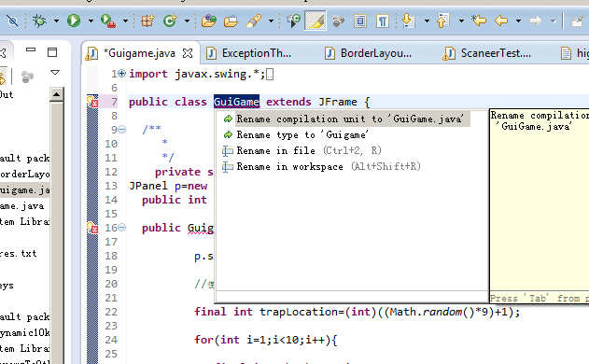Image resolution: width=589 pixels, height=364 pixels.
Task: Click the Run External Tools icon
Action: pos(108,21)
